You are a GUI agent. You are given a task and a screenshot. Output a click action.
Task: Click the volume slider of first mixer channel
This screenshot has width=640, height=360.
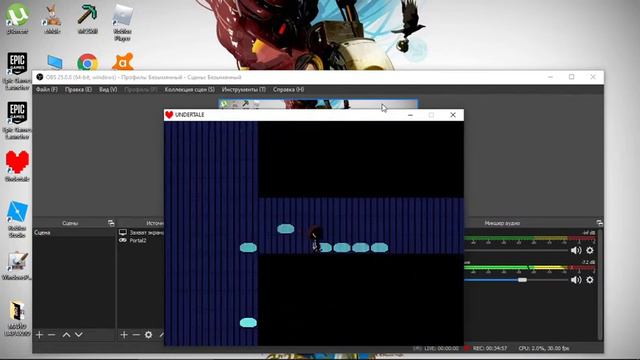[x=516, y=250]
